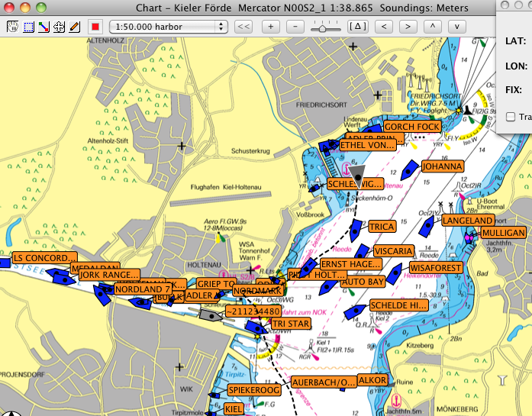532x416 pixels.
Task: Click the blue TRI STAR ship icon
Action: pyautogui.click(x=256, y=327)
